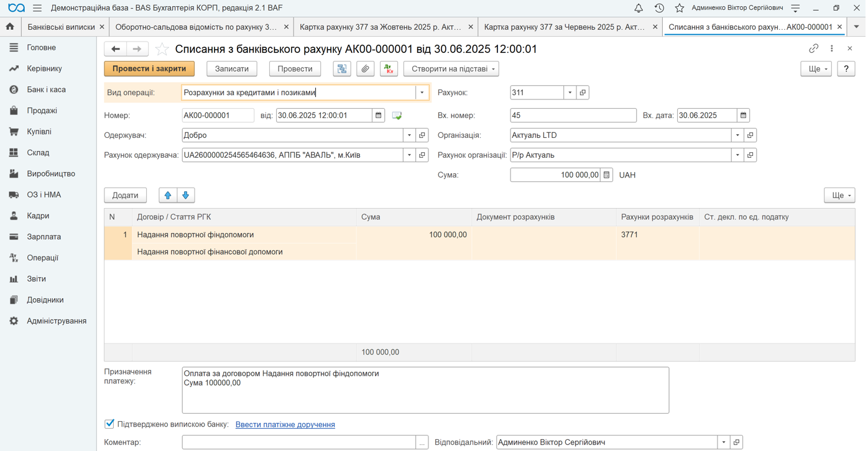Click into the Коментар input field
This screenshot has height=451, width=868.
click(298, 442)
